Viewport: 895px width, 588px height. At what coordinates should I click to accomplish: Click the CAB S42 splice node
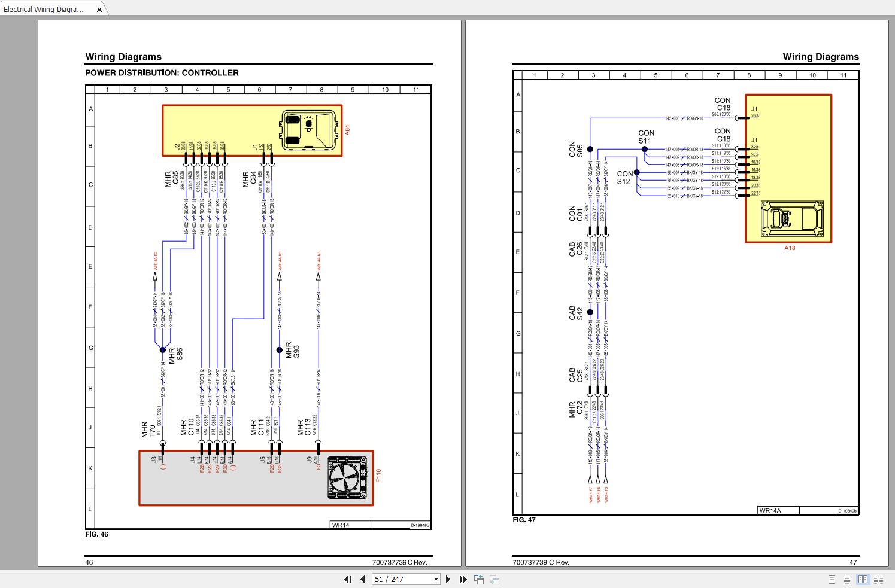590,312
